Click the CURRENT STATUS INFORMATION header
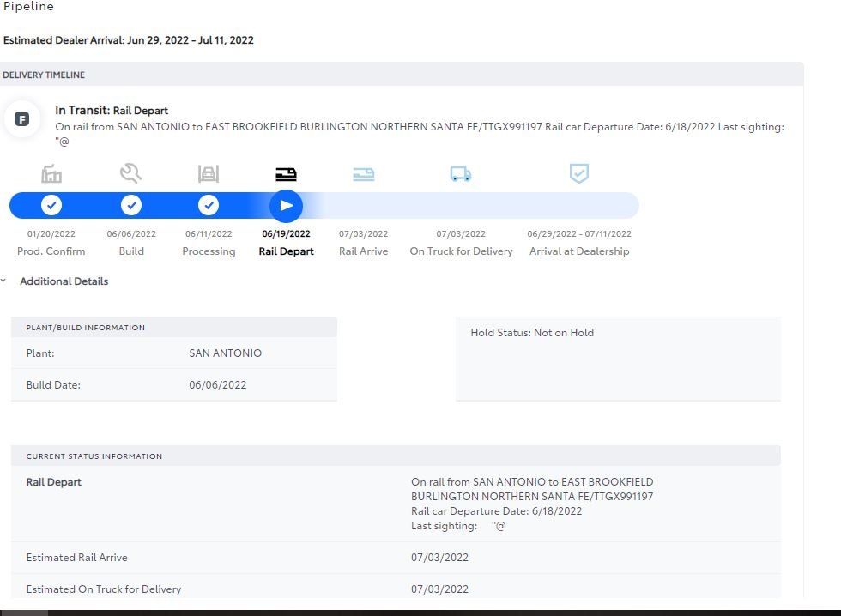Screen dimensions: 841x616 point(94,456)
